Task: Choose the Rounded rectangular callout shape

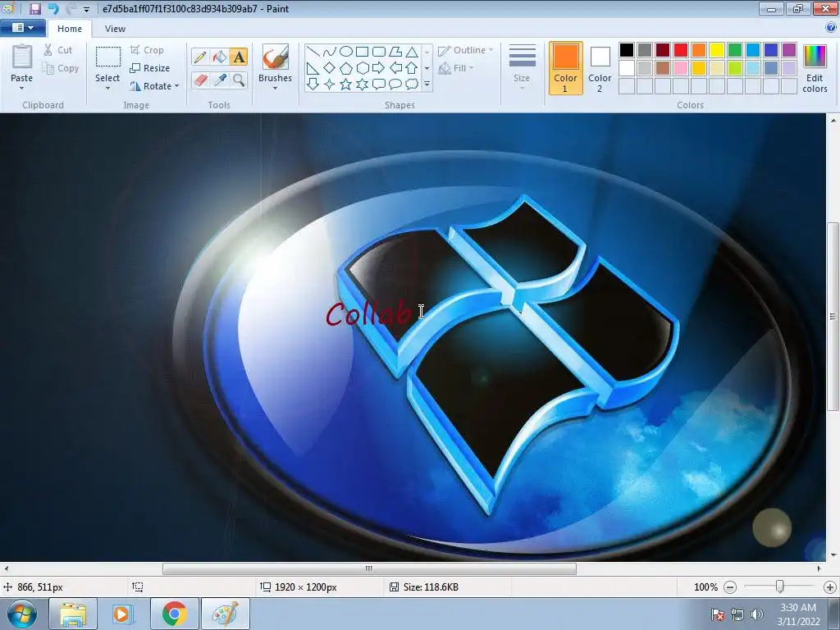Action: pyautogui.click(x=379, y=84)
